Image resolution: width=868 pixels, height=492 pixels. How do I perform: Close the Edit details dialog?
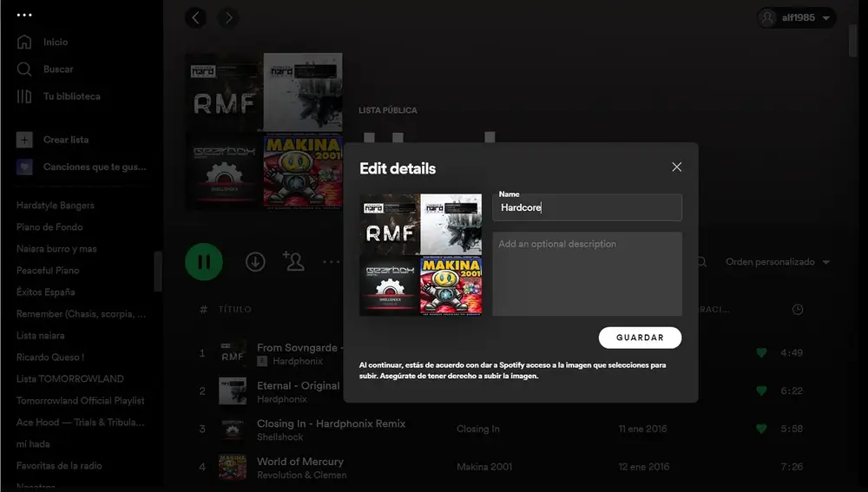point(676,167)
